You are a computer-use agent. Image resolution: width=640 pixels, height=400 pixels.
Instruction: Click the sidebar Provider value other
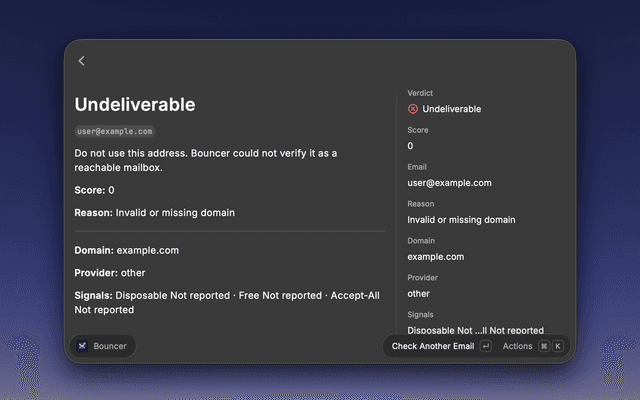tap(418, 293)
